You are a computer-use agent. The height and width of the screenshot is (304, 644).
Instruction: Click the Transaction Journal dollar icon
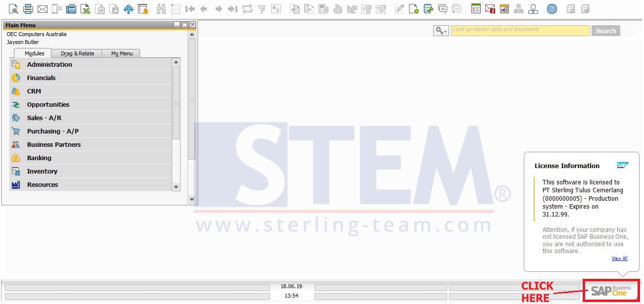pyautogui.click(x=367, y=9)
